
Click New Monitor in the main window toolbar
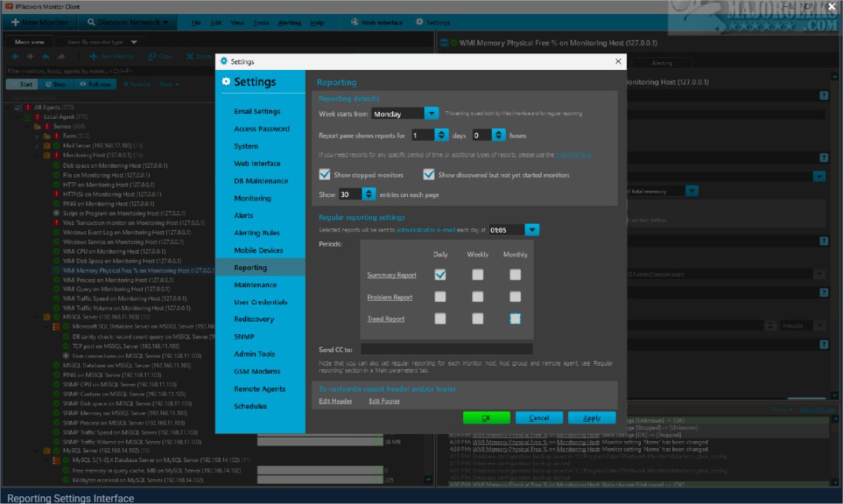(39, 22)
